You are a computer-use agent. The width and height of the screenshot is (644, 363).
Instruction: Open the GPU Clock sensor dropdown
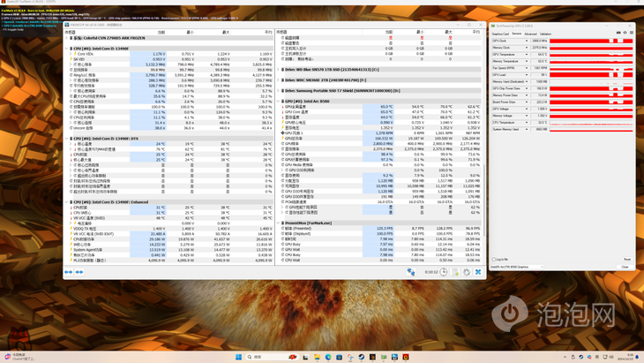[527, 41]
